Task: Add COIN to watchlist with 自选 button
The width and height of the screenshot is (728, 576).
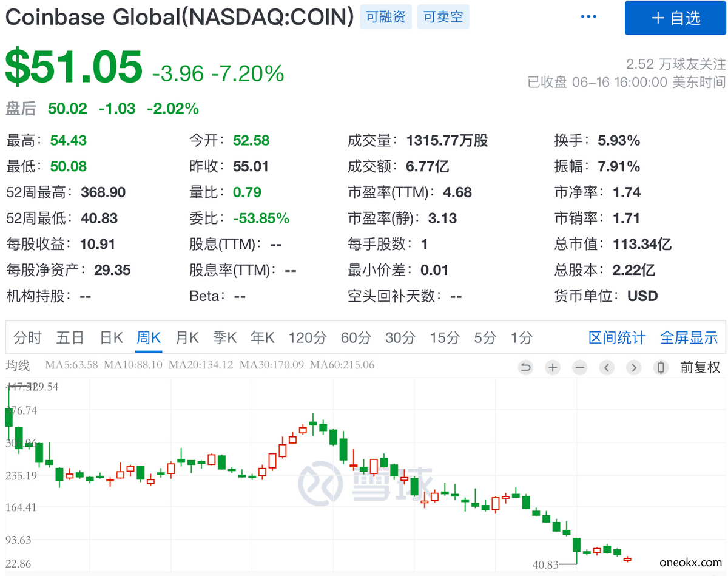Action: tap(676, 18)
